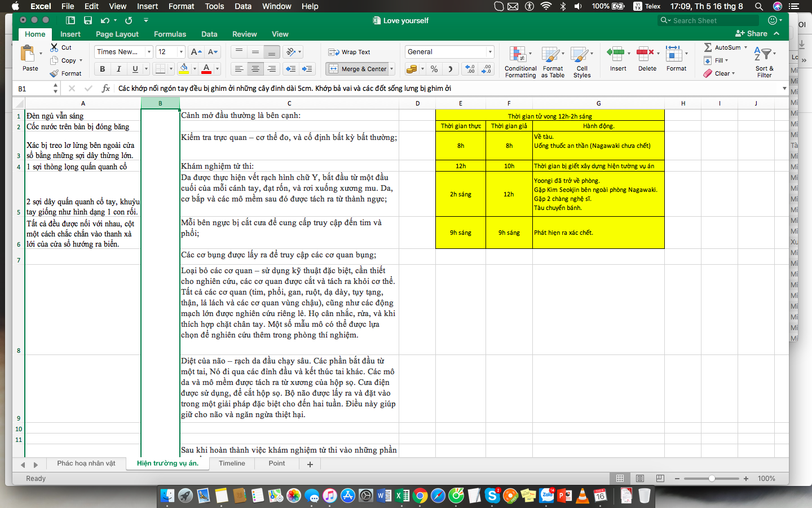Open the font name dropdown

point(149,52)
